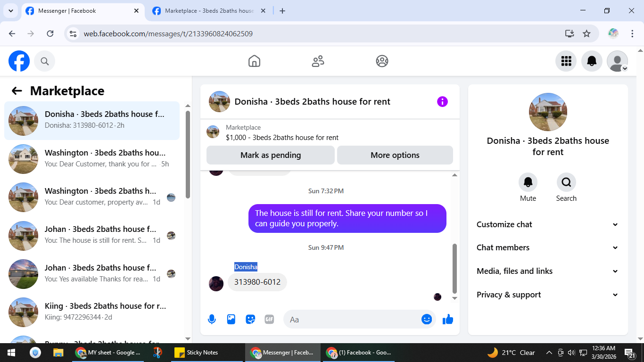Open the tab search dropdown
This screenshot has height=362, width=644.
[x=10, y=11]
